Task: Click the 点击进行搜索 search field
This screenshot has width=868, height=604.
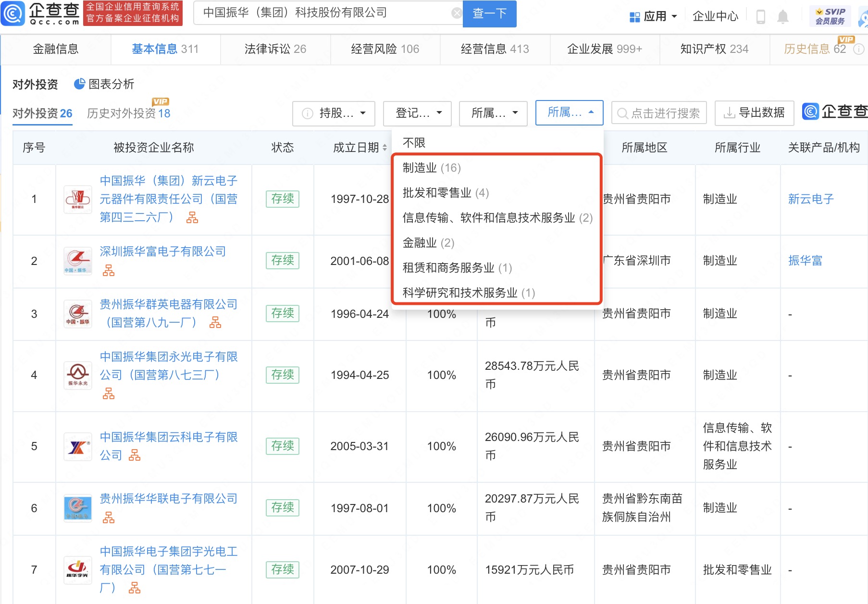Action: coord(658,113)
